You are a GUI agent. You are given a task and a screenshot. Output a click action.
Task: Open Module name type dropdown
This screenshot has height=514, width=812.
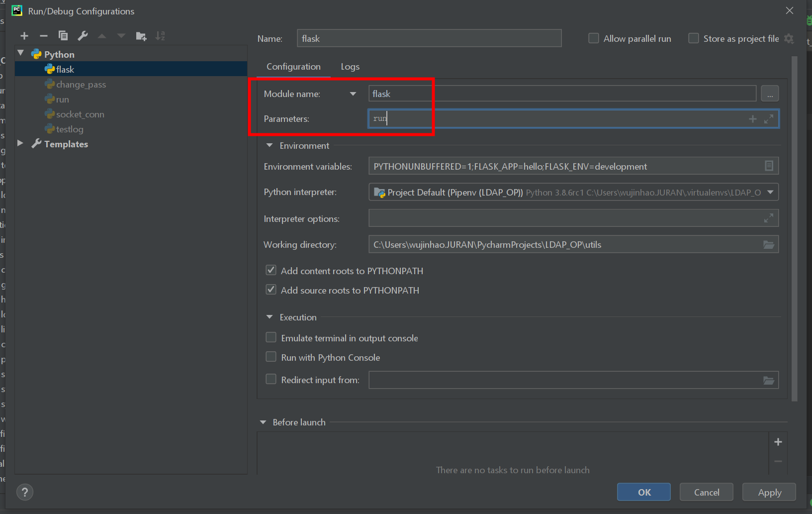[x=353, y=94]
